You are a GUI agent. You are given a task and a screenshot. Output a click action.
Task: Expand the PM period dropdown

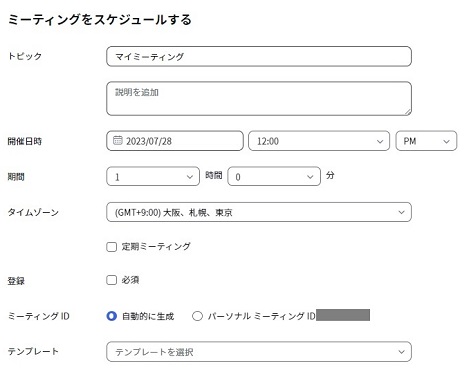click(x=426, y=141)
